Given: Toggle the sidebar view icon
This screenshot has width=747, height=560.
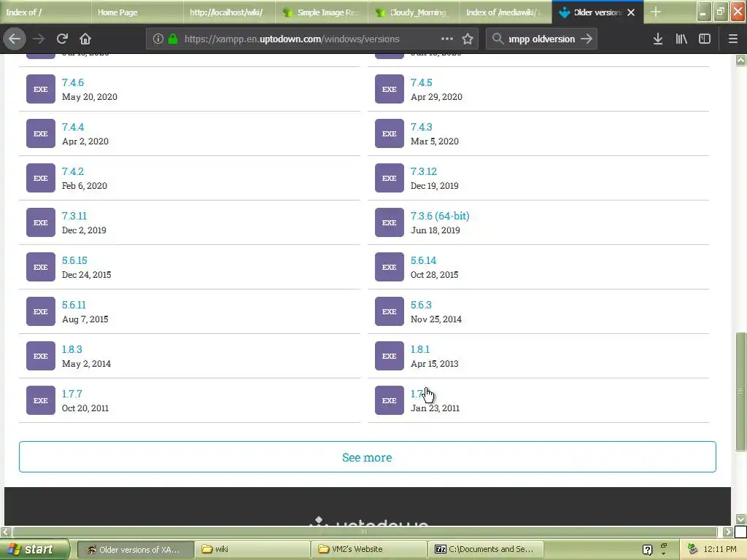Looking at the screenshot, I should [705, 39].
